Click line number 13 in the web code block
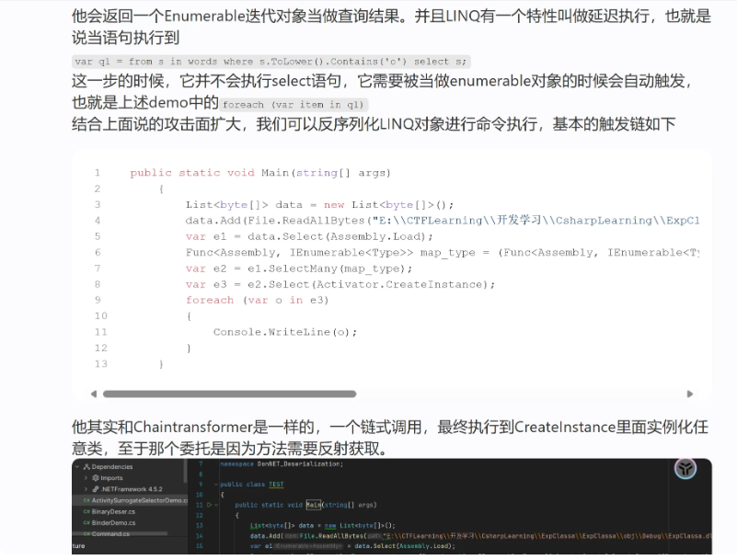 100,364
